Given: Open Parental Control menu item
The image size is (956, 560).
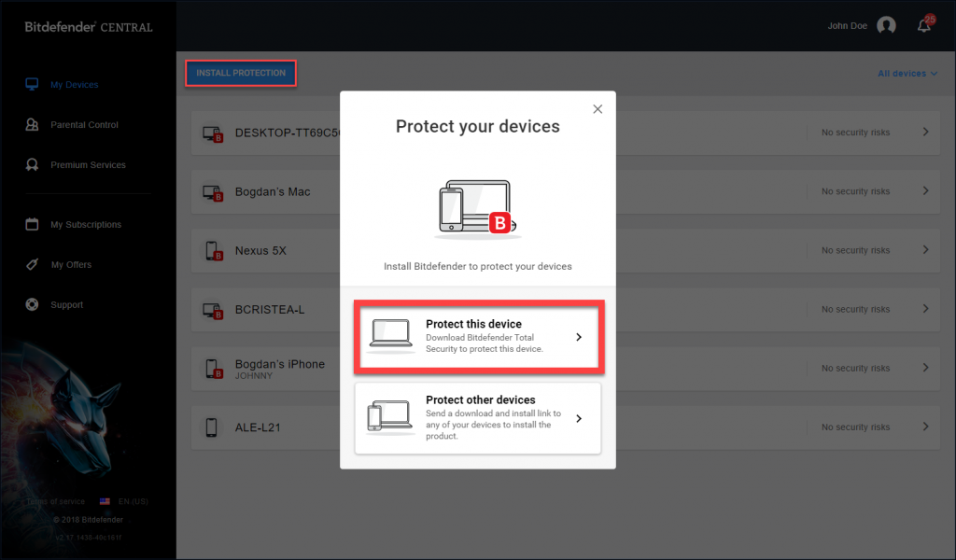Looking at the screenshot, I should 84,124.
